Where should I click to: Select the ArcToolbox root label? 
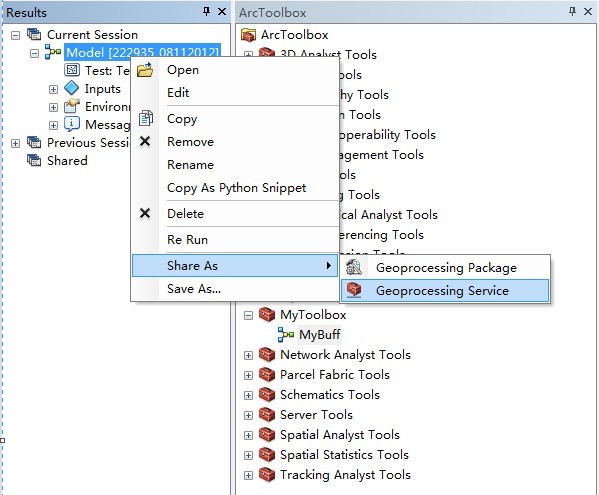[x=294, y=35]
